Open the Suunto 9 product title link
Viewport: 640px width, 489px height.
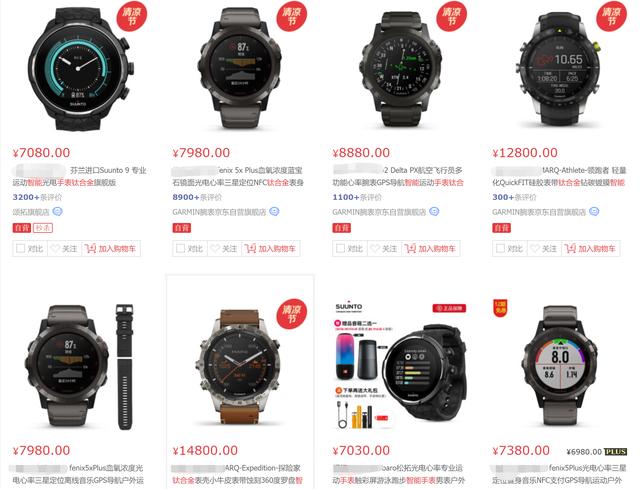(80, 176)
